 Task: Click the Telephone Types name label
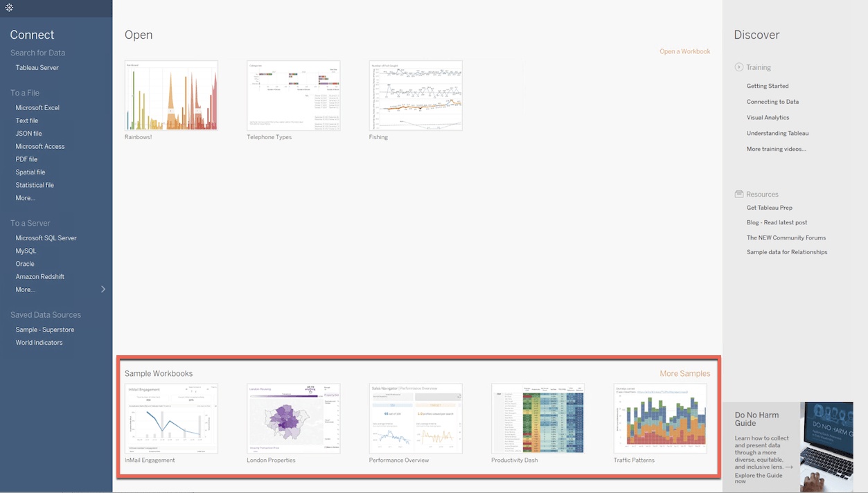point(269,137)
